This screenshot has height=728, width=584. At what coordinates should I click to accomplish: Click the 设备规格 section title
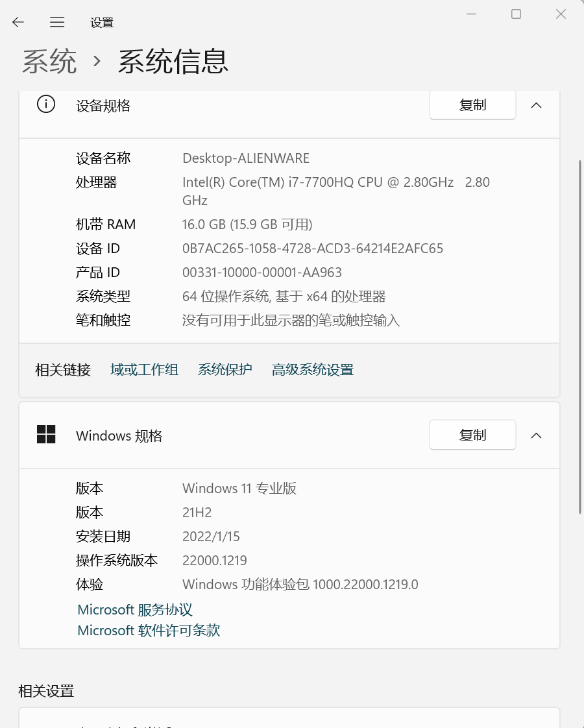[103, 106]
